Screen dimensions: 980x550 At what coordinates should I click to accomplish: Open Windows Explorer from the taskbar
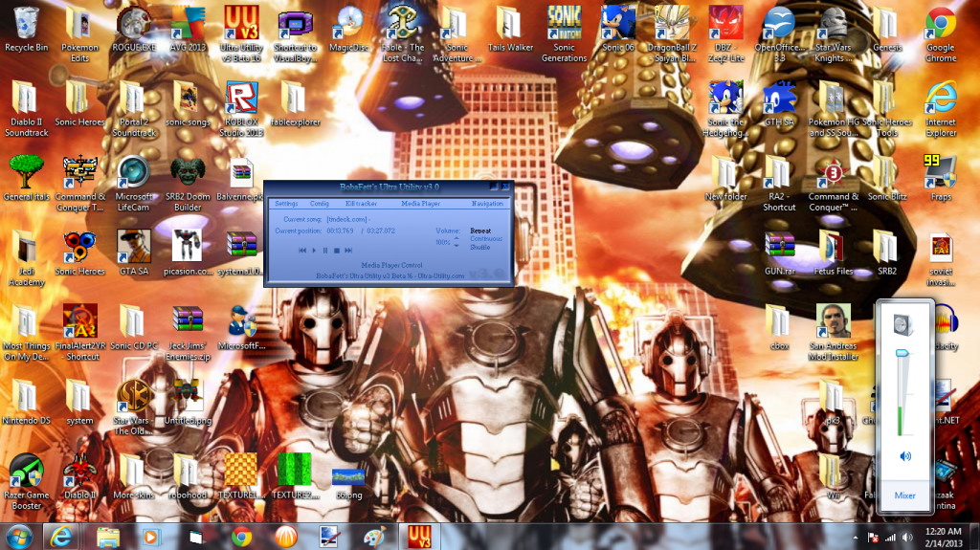(x=107, y=537)
